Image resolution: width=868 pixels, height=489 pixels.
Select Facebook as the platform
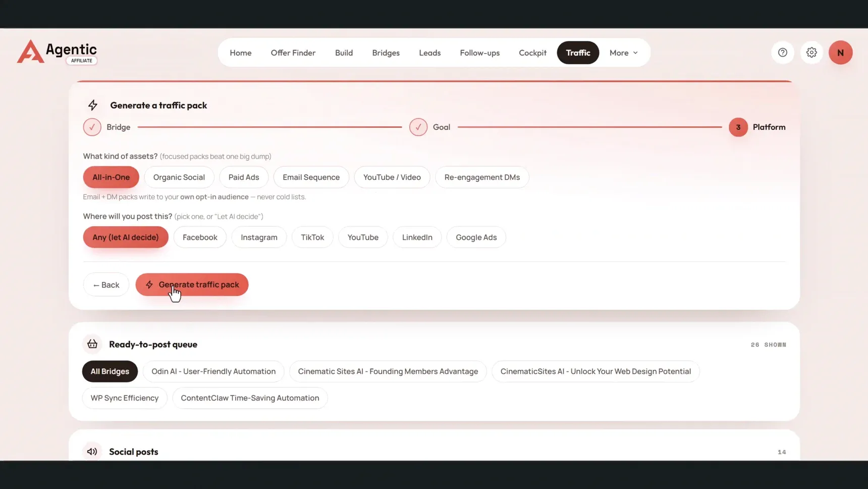[x=200, y=237]
